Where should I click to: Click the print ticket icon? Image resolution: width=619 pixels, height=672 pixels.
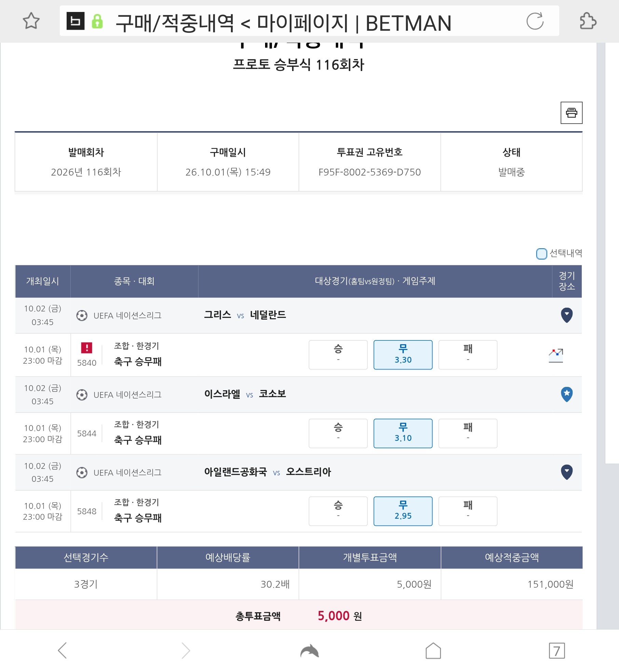[x=572, y=113]
